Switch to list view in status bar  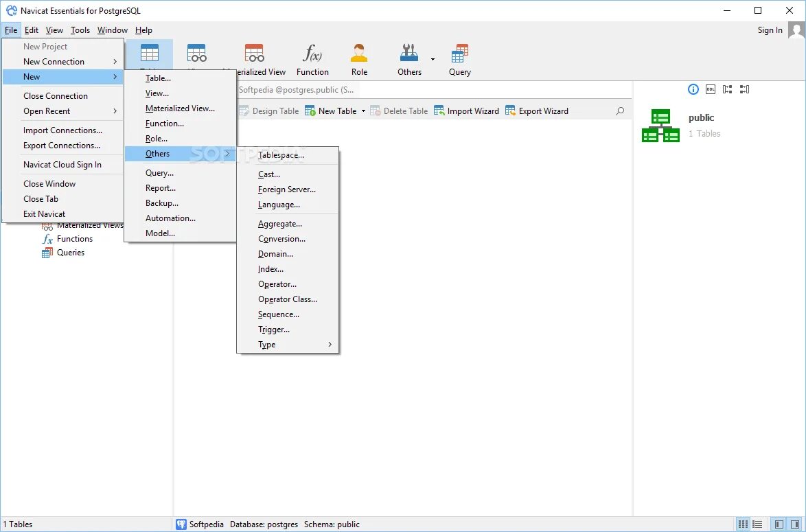tap(757, 524)
